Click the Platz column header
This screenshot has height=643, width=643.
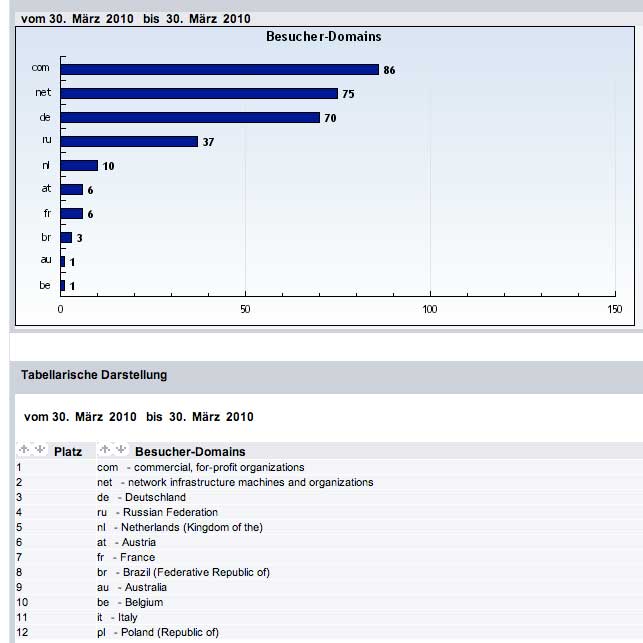(x=68, y=452)
